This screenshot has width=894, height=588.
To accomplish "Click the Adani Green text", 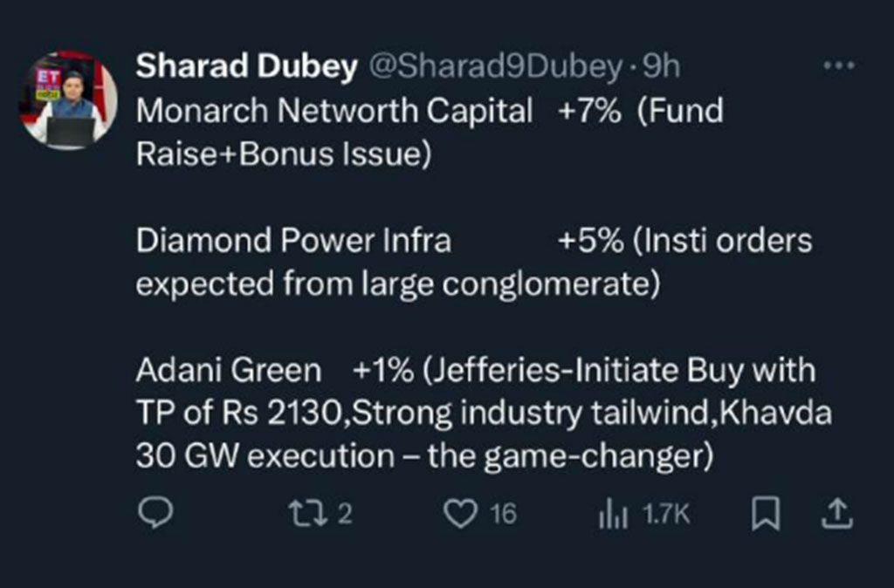I will [x=229, y=371].
